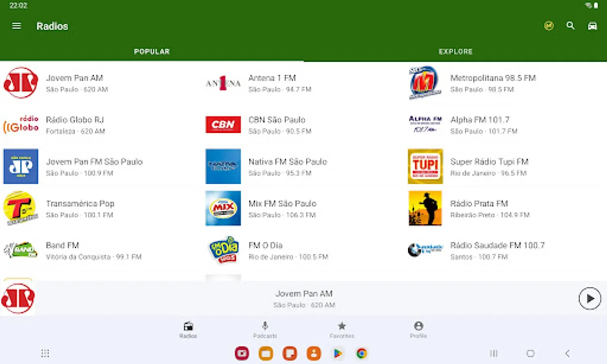
Task: Open the hamburger navigation menu
Action: 17,26
